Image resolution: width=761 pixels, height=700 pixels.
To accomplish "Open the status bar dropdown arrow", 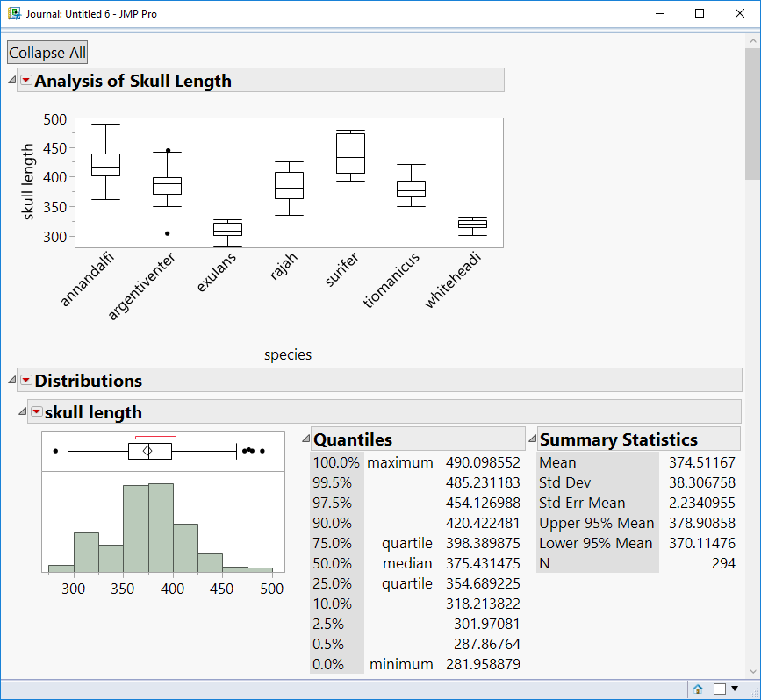I will pos(735,689).
